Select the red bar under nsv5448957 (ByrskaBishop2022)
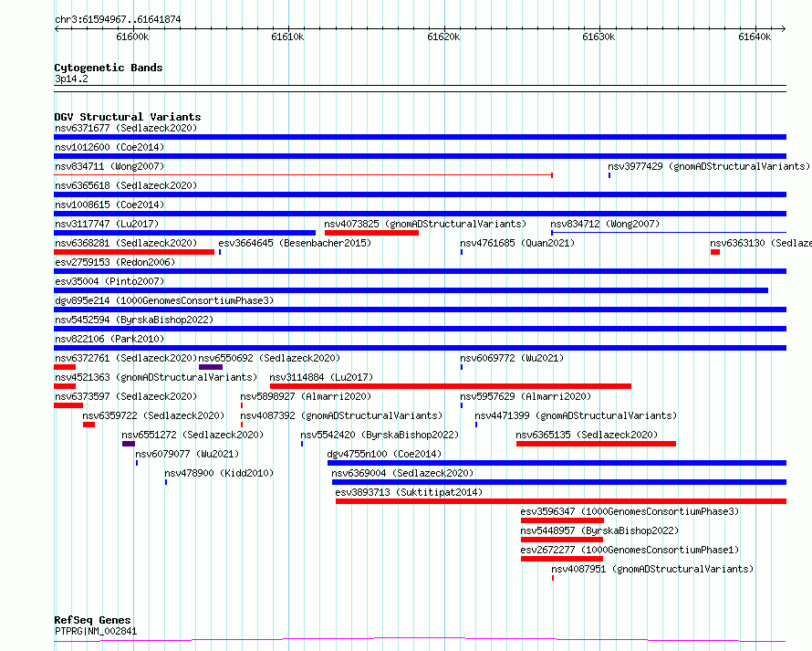This screenshot has height=651, width=812. point(562,540)
